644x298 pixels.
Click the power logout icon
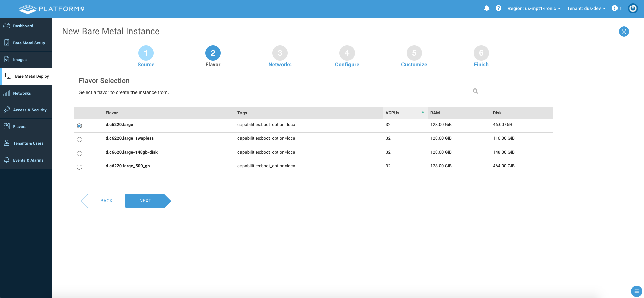point(633,8)
